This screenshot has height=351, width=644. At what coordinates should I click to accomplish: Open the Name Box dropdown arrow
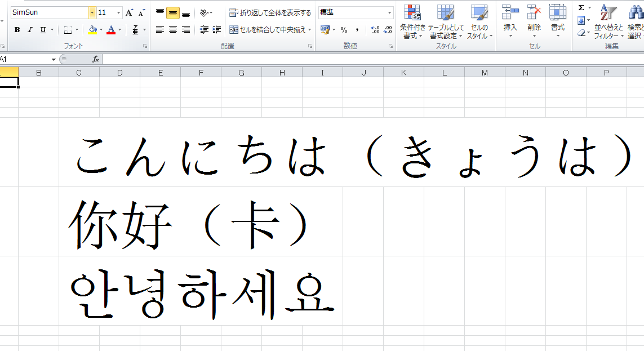54,60
